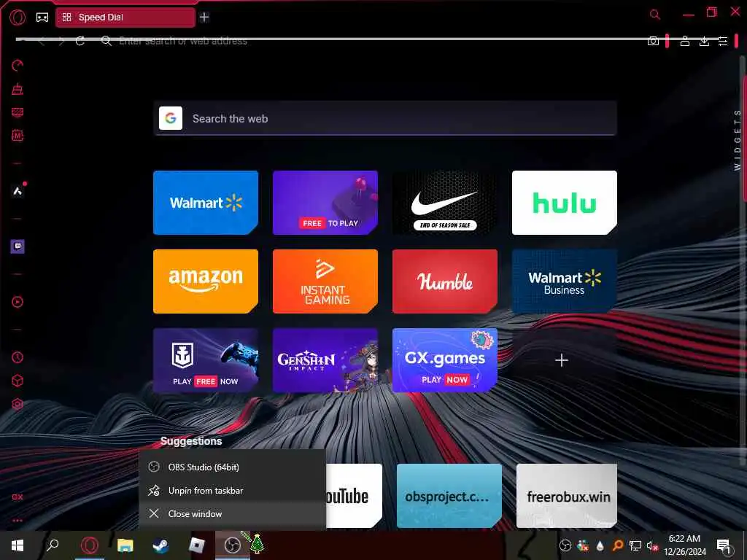
Task: Click the search tabs magnifier icon
Action: (655, 15)
